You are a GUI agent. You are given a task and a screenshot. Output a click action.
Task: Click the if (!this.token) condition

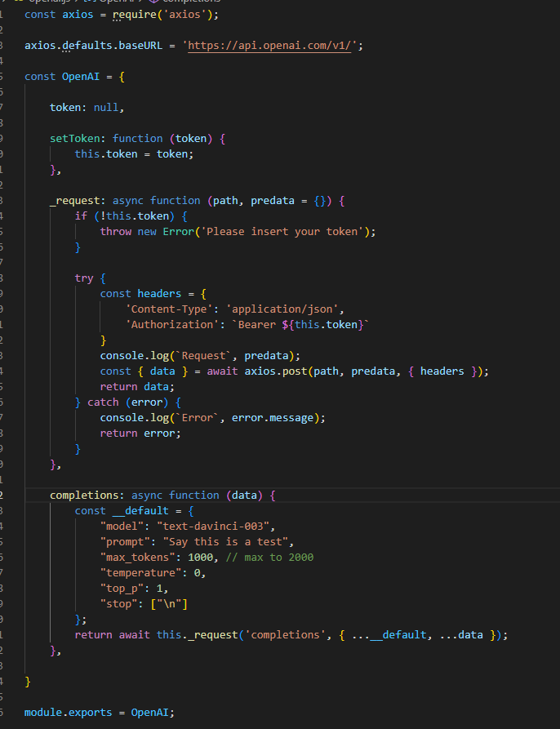coord(125,216)
